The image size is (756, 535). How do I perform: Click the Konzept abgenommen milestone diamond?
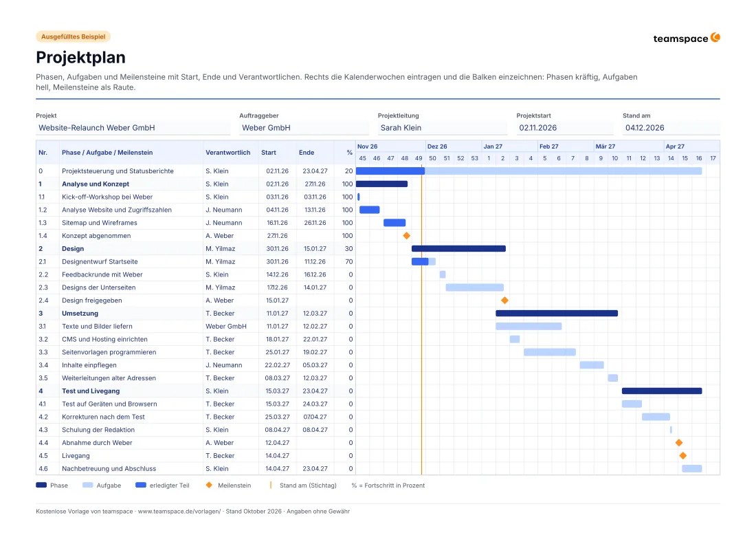[x=406, y=236]
